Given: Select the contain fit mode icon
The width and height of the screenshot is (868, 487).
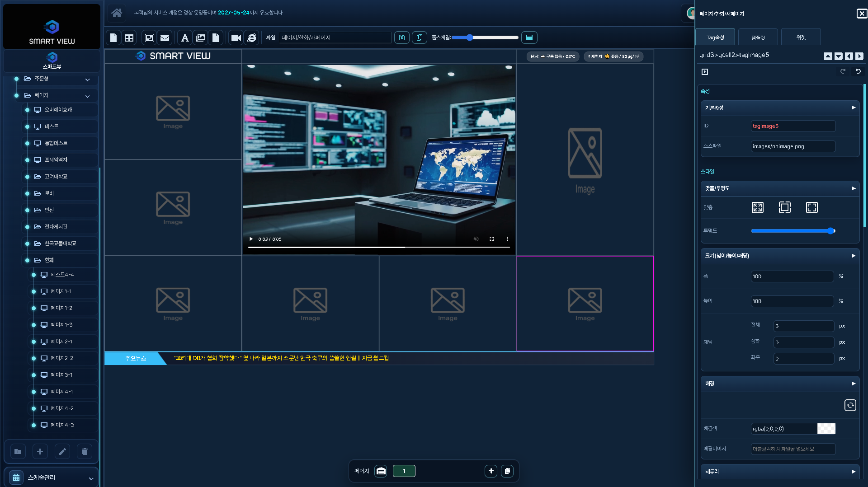Looking at the screenshot, I should 785,207.
